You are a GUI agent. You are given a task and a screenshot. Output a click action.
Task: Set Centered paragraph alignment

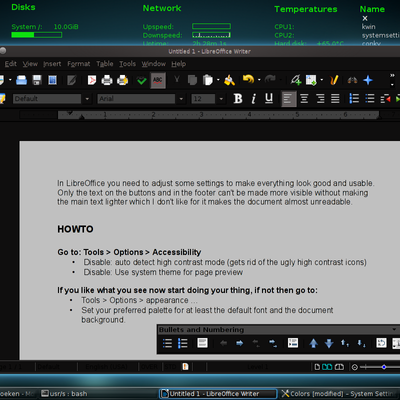click(304, 99)
